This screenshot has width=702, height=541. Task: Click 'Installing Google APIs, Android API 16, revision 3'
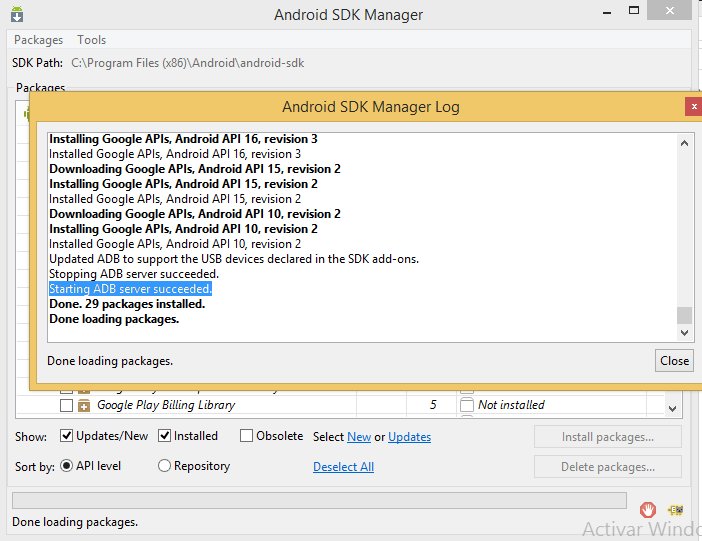[183, 139]
